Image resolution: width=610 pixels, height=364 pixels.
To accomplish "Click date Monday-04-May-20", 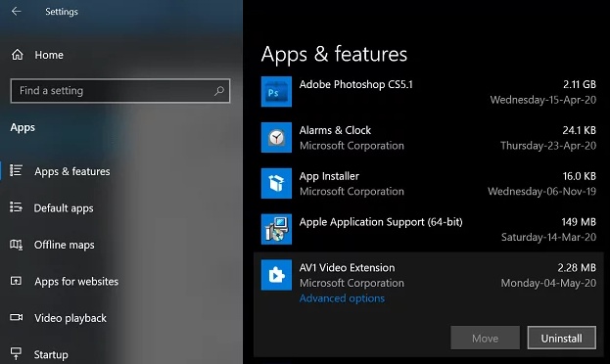I will 548,283.
